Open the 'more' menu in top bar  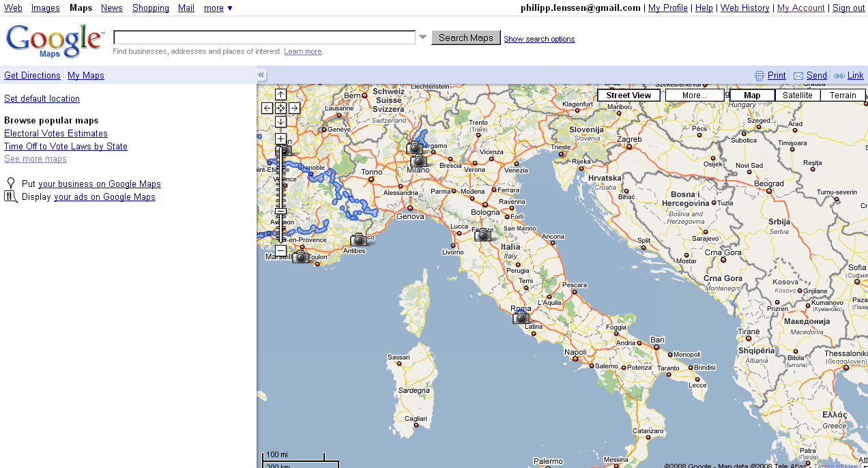click(x=218, y=8)
